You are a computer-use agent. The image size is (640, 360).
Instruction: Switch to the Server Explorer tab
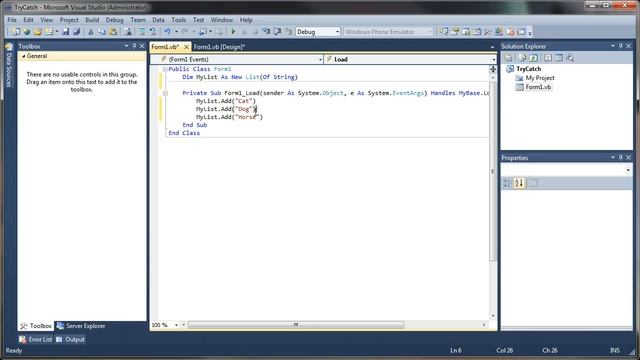(81, 326)
